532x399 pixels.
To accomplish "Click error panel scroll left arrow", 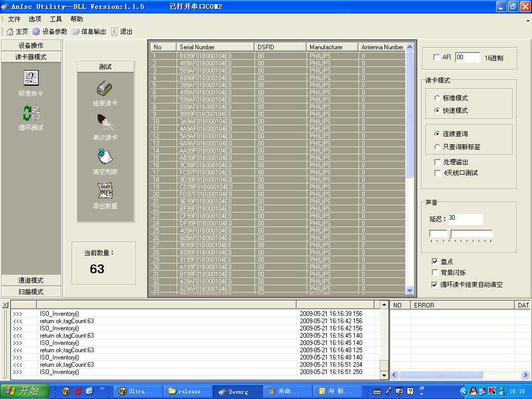I will click(x=394, y=375).
